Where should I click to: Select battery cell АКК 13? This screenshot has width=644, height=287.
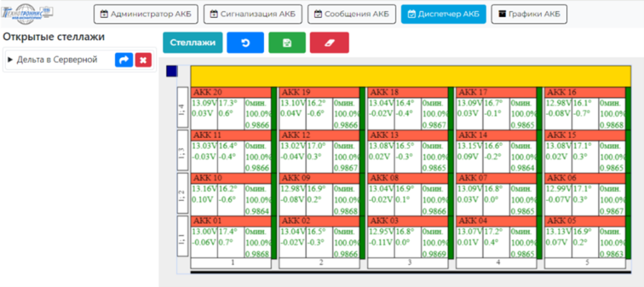pos(407,135)
